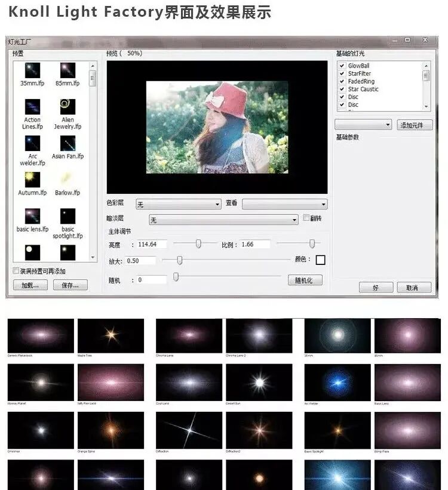The width and height of the screenshot is (448, 490).
Task: Open the 查看 view dropdown
Action: [284, 204]
